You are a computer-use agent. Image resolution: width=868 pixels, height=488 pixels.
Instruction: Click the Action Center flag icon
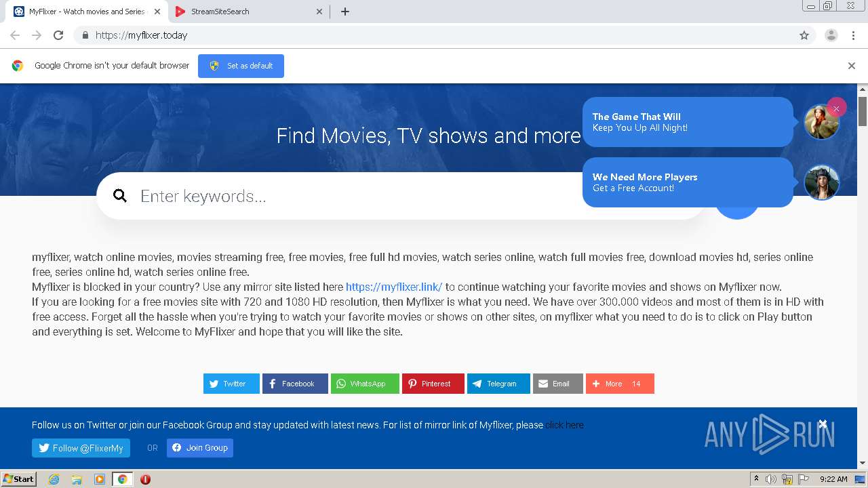pyautogui.click(x=802, y=479)
